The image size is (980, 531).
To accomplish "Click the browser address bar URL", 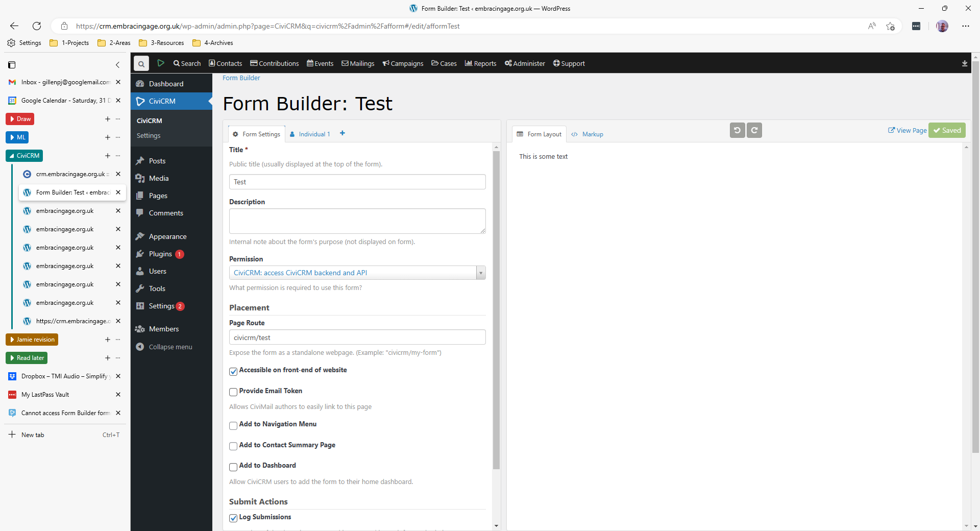I will 267,26.
